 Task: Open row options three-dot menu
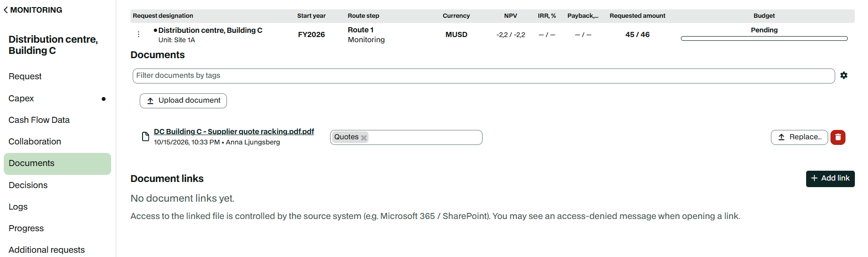[x=138, y=34]
